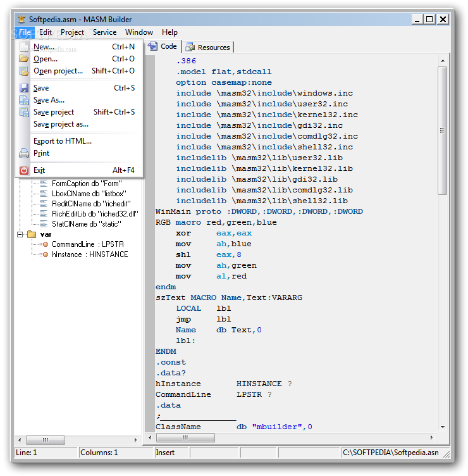Open the Edit menu

point(46,32)
